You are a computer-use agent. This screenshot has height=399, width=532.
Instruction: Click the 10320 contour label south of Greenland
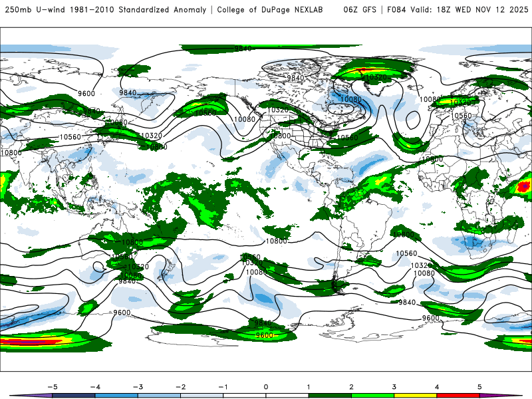click(x=376, y=77)
